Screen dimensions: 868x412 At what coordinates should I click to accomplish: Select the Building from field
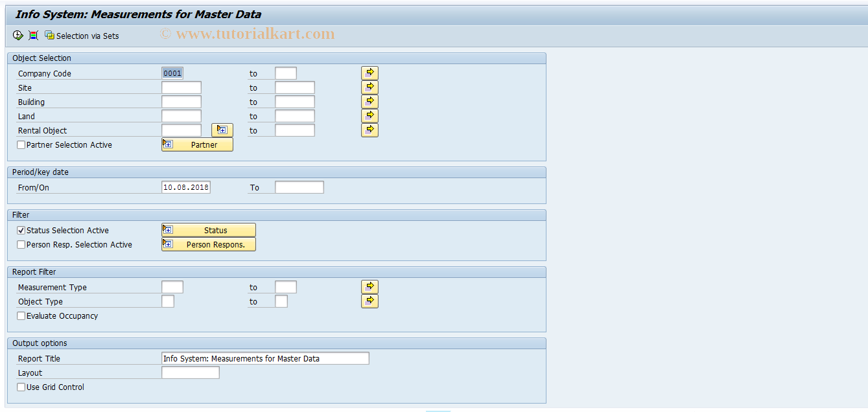pyautogui.click(x=182, y=102)
